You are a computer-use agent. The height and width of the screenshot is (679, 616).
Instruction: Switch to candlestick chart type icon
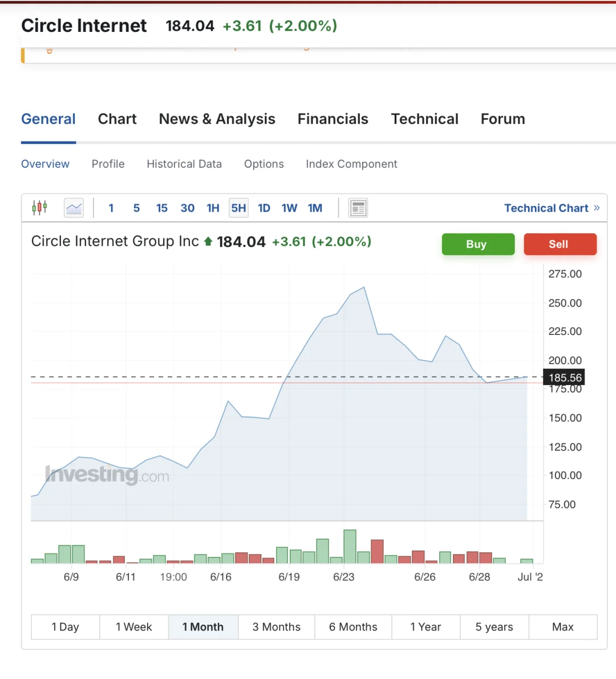point(39,208)
